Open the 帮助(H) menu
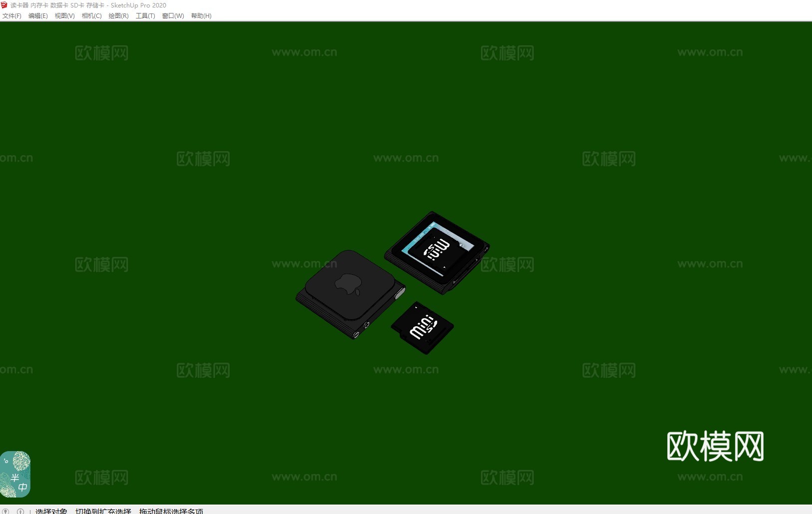 [x=201, y=16]
